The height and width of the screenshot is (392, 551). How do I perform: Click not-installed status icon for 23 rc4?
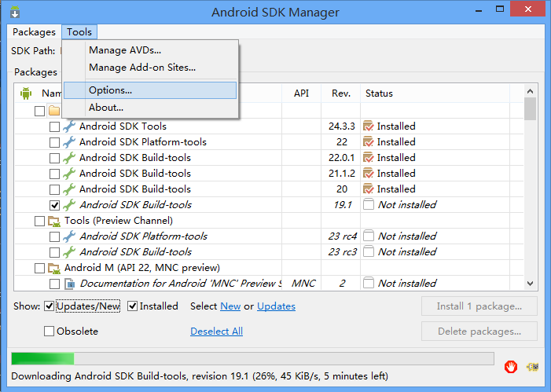tap(369, 236)
